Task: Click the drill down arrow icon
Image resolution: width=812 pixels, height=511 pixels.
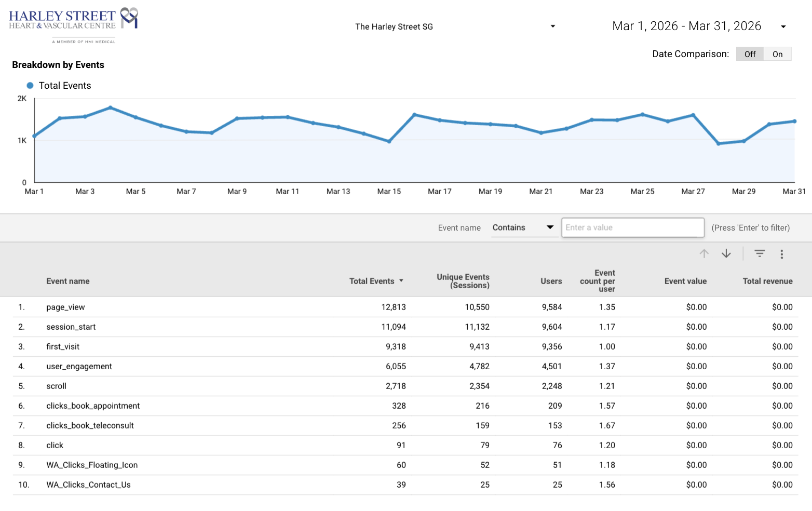Action: tap(726, 254)
